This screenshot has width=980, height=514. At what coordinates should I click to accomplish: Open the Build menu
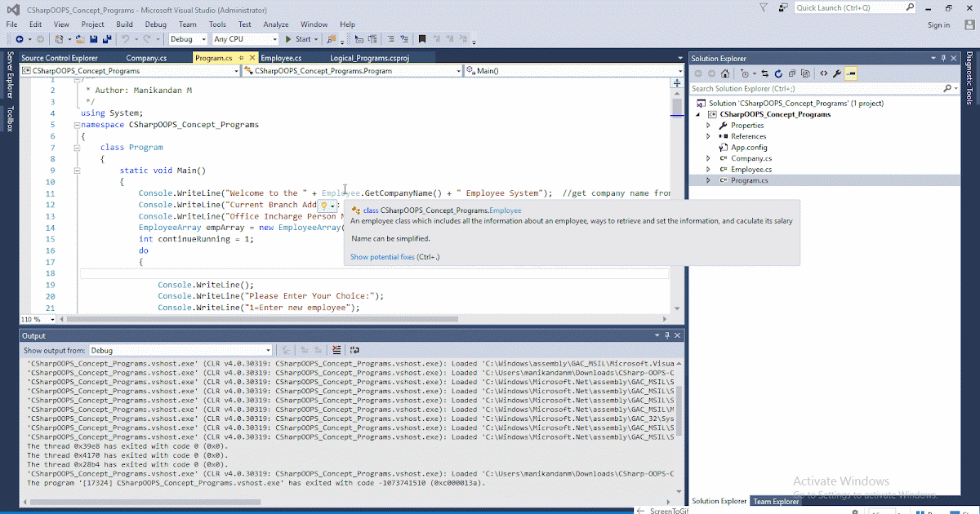124,24
